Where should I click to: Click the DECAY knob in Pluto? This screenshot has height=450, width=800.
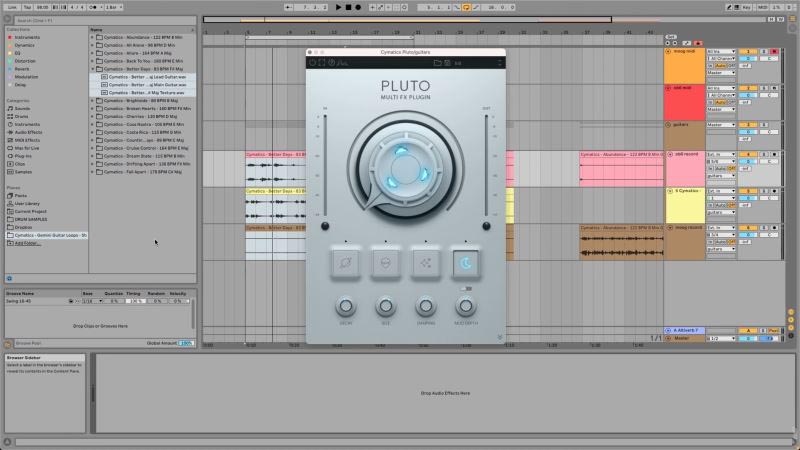tap(346, 306)
